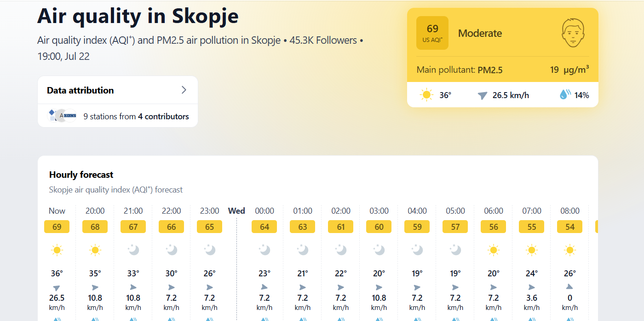Click the Main pollutant PM2.5 label
Image resolution: width=644 pixels, height=321 pixels.
point(460,70)
